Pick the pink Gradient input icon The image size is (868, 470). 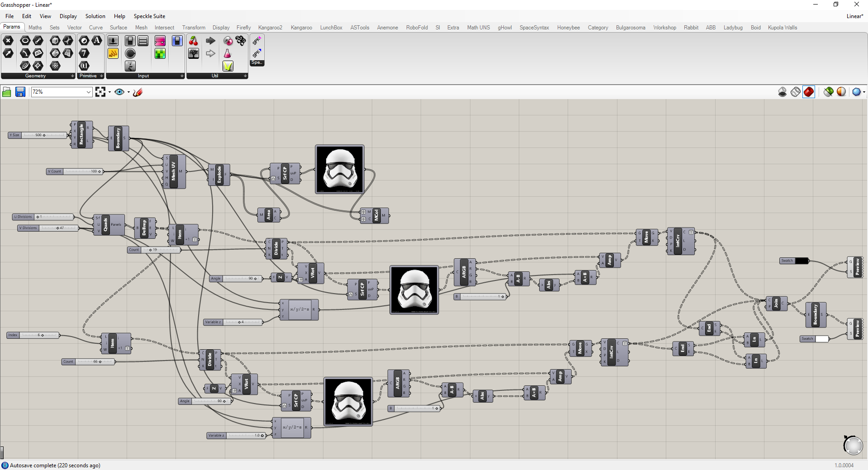[x=160, y=41]
